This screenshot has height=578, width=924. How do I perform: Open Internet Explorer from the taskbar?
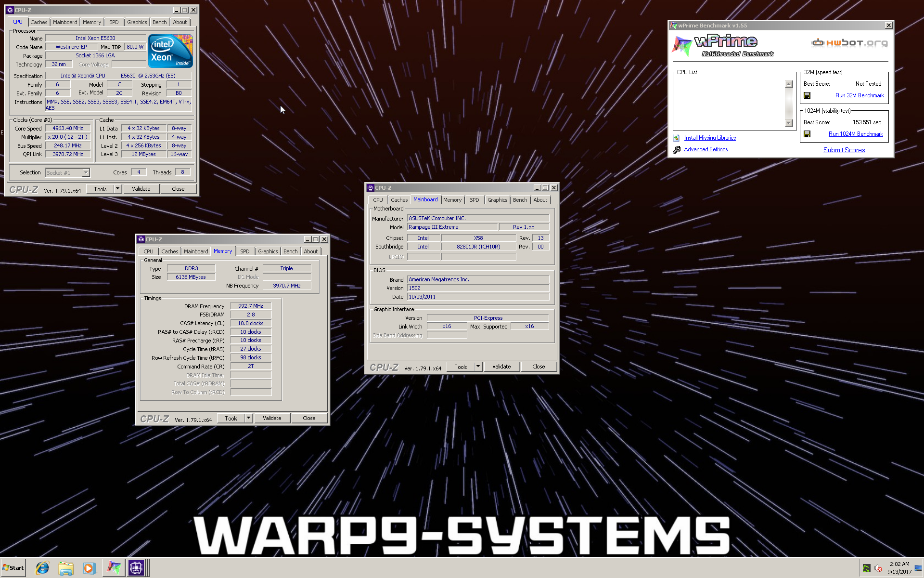tap(42, 568)
